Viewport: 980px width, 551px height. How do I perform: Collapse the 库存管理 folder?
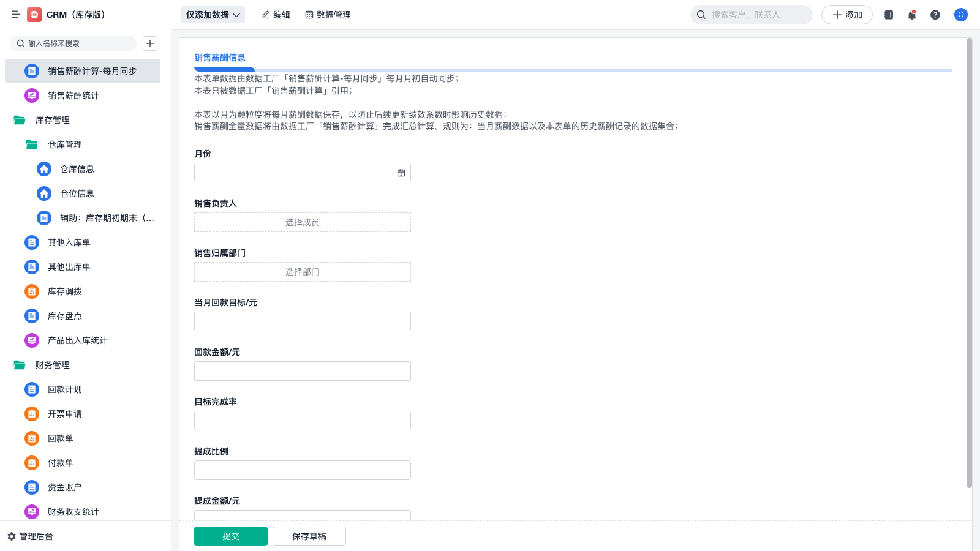pyautogui.click(x=20, y=120)
